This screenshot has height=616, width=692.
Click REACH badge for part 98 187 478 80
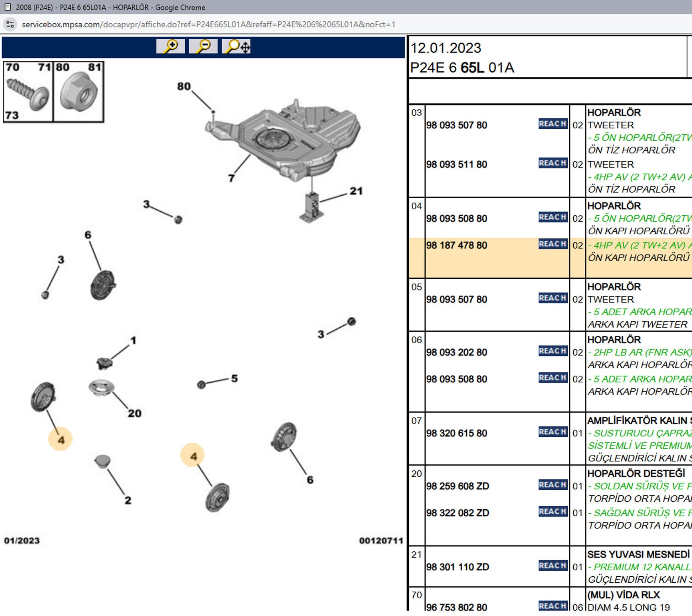pyautogui.click(x=552, y=244)
